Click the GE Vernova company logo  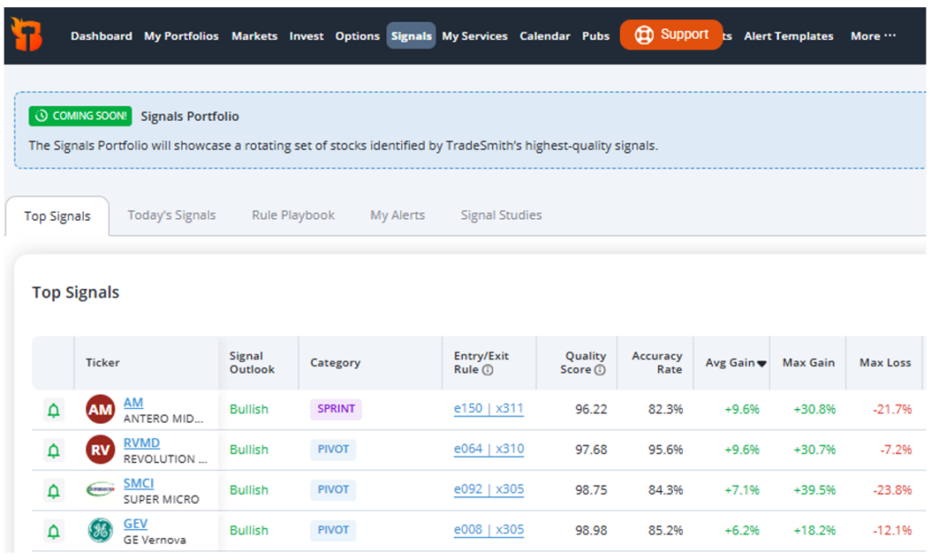(100, 530)
